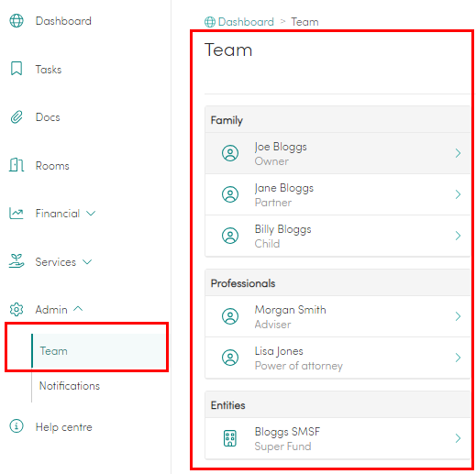Click the Services plant-in-hand icon

(x=17, y=261)
